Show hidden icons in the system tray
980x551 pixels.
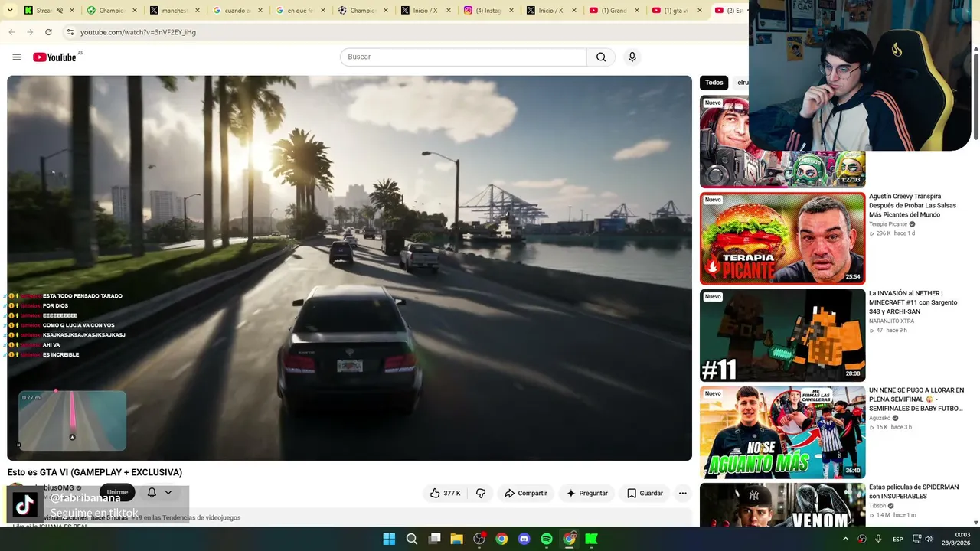tap(845, 539)
